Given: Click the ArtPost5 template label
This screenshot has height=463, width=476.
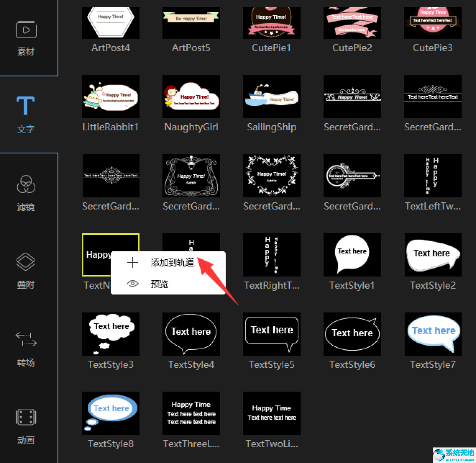Looking at the screenshot, I should pyautogui.click(x=191, y=48).
